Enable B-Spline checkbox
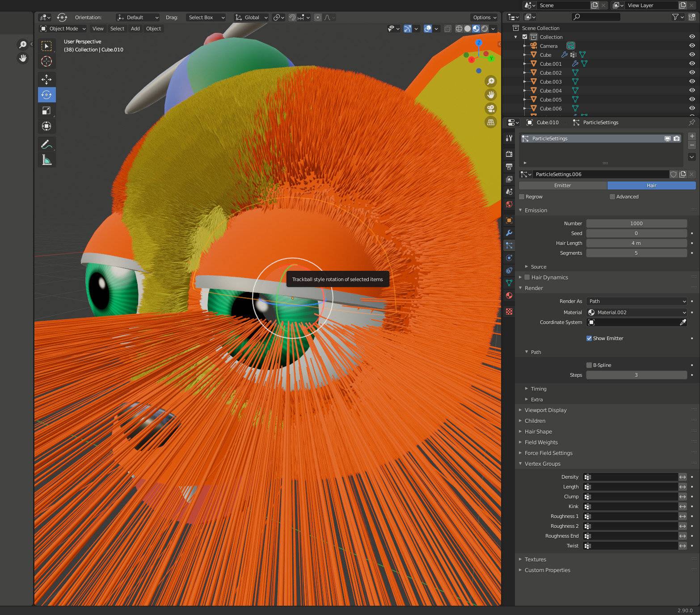The height and width of the screenshot is (615, 700). click(589, 365)
